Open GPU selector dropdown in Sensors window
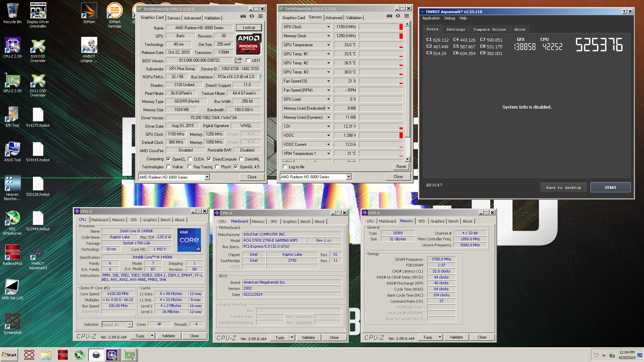Image resolution: width=644 pixels, height=362 pixels. (x=348, y=177)
